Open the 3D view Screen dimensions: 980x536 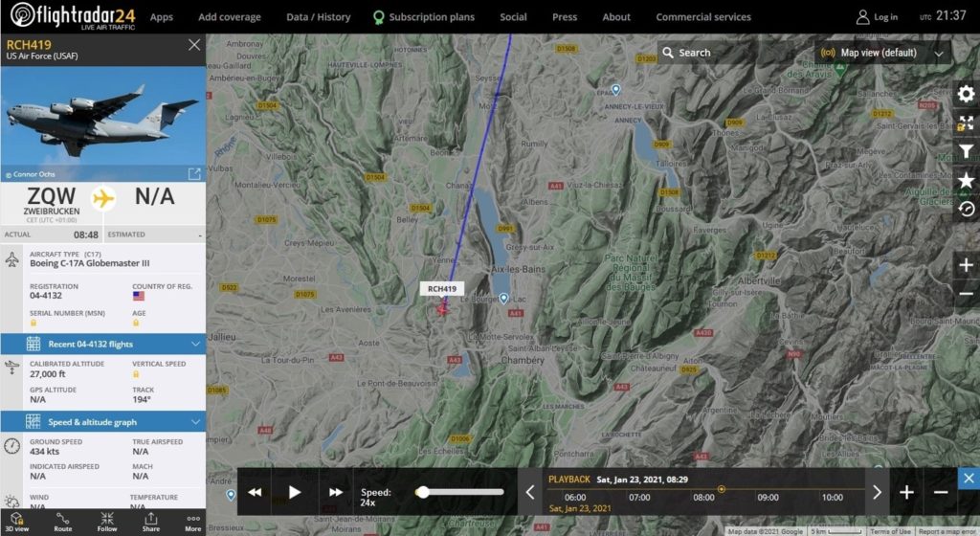click(x=17, y=522)
